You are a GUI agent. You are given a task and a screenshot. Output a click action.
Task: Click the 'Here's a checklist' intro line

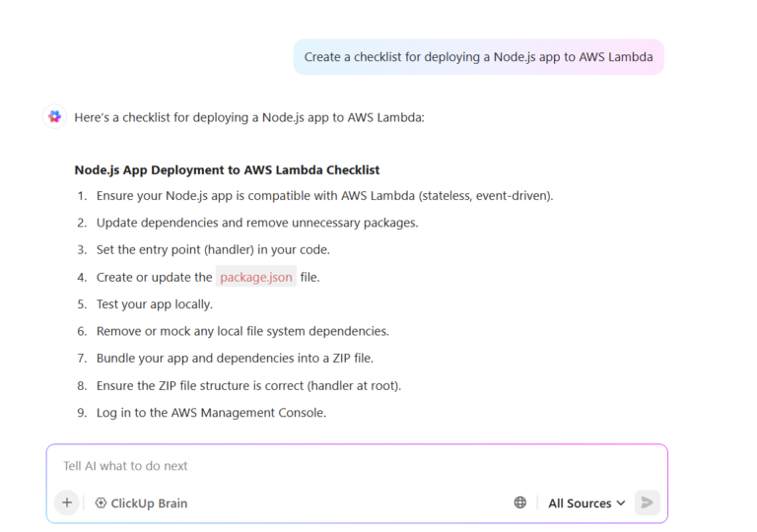tap(249, 117)
